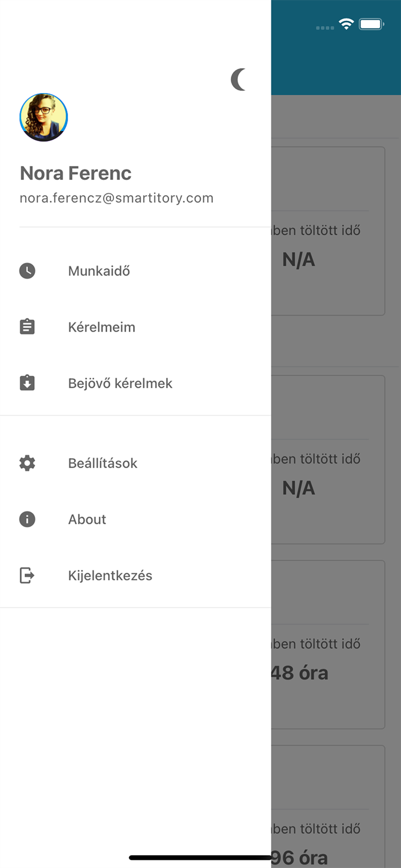The image size is (401, 868).
Task: Click the clock icon beside Munkaidő
Action: [x=27, y=271]
